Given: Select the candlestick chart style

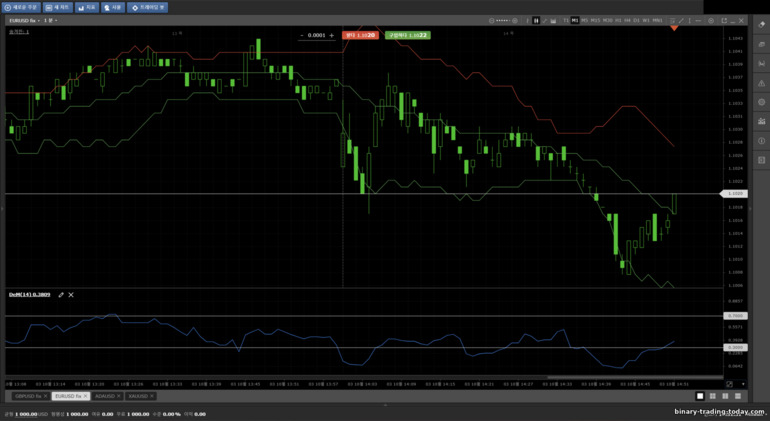Looking at the screenshot, I should tap(536, 21).
